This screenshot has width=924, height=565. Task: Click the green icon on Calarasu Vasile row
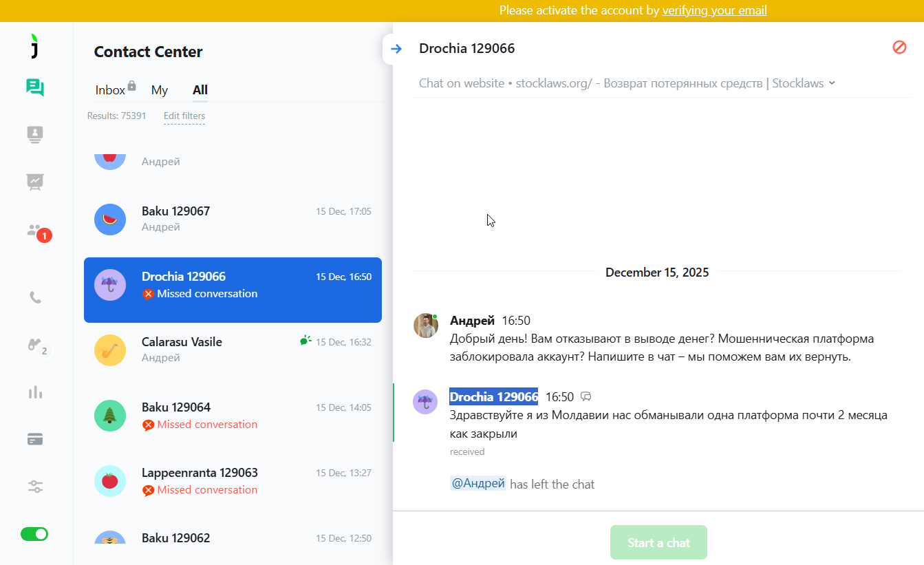click(306, 340)
